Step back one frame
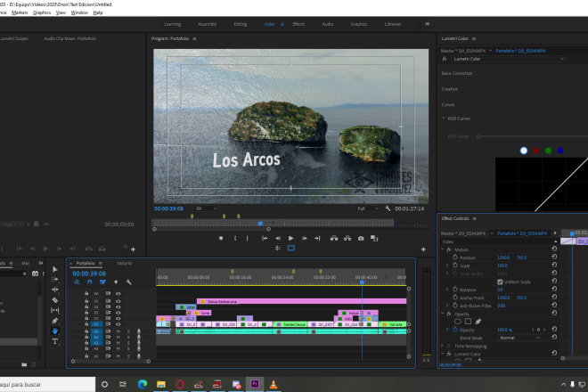The width and height of the screenshot is (588, 392). point(278,239)
